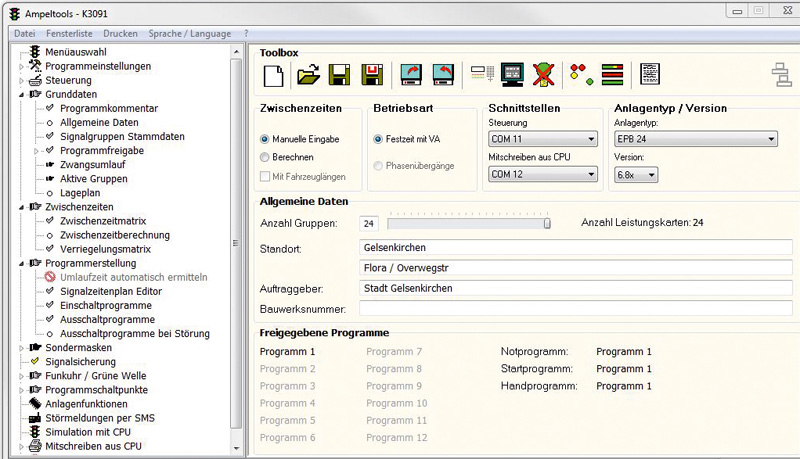Click the green floppy disk save icon
The height and width of the screenshot is (459, 800).
[x=340, y=74]
